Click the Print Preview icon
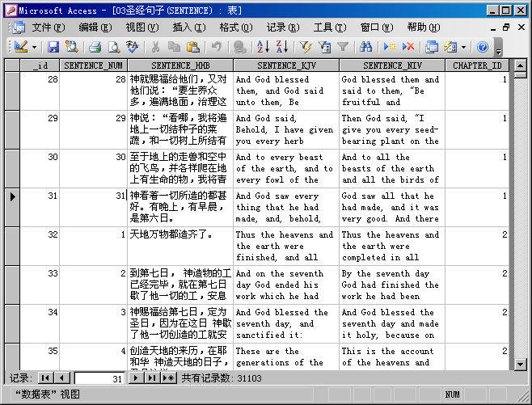 point(114,46)
